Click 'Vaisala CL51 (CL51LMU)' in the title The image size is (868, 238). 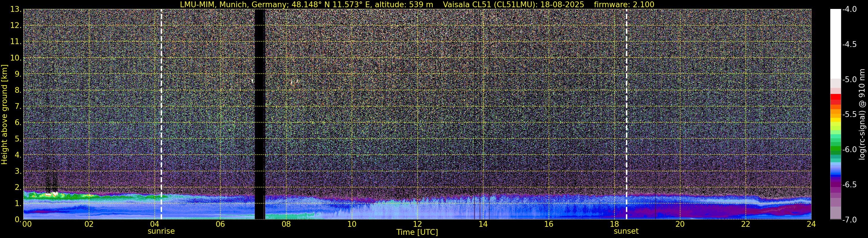pos(489,4)
